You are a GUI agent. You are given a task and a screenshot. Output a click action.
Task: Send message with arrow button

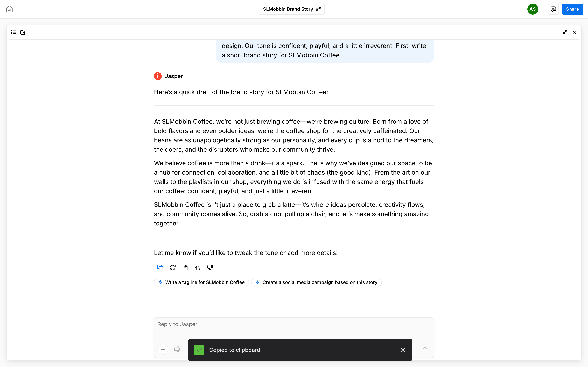pos(425,349)
